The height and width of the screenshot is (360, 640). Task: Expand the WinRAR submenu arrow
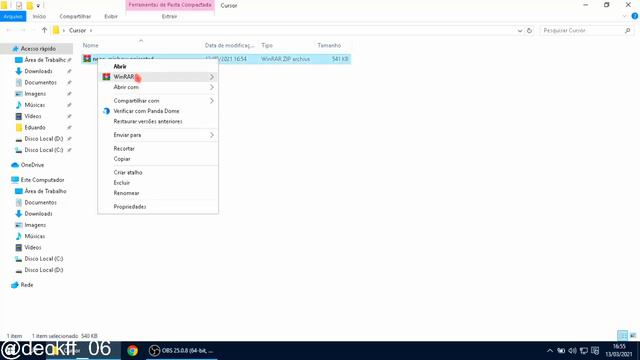click(x=212, y=77)
